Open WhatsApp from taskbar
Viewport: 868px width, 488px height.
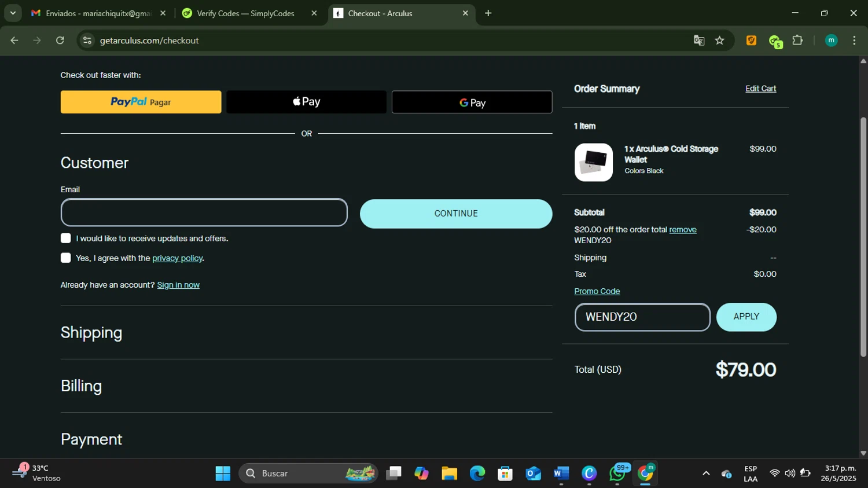617,474
